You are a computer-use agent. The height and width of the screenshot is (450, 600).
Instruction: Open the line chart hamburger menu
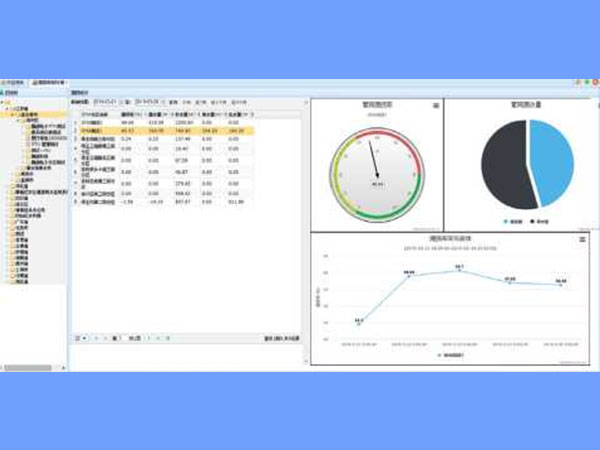click(x=582, y=240)
